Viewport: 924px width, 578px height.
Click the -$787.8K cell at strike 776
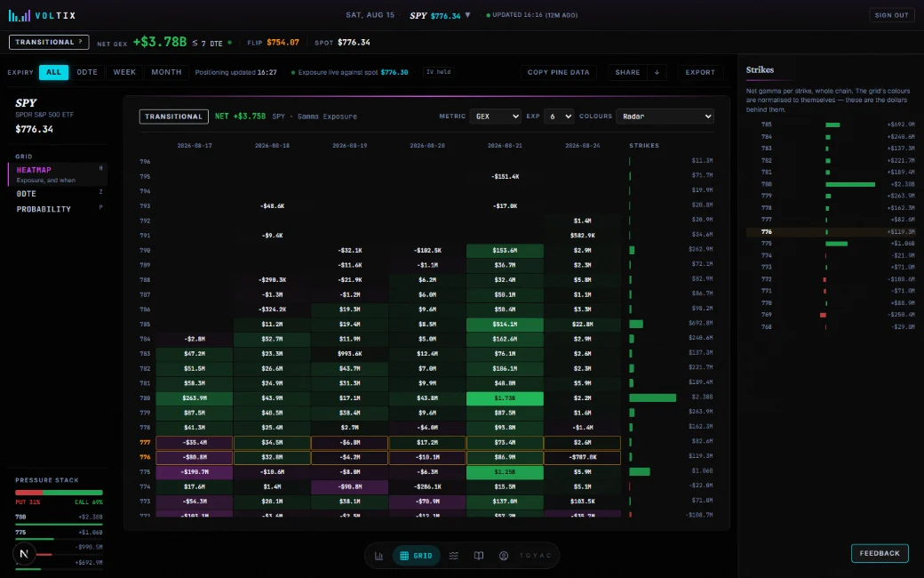[582, 457]
